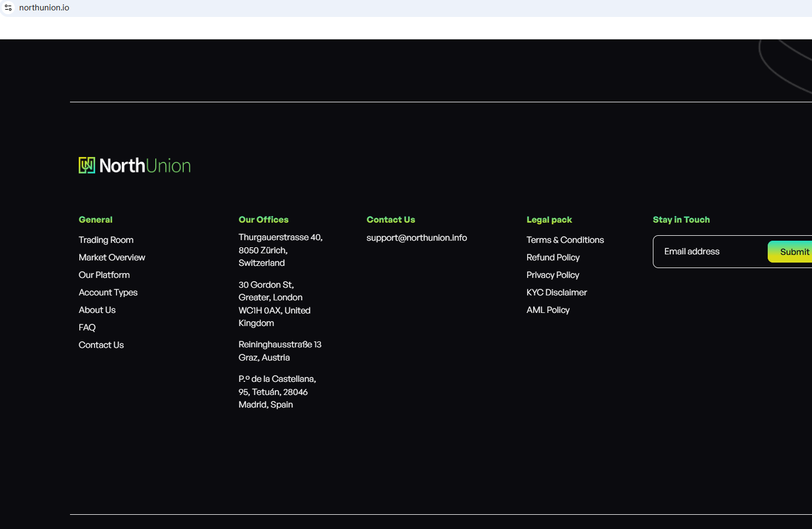Open Terms & Conditions document
This screenshot has height=529, width=812.
[565, 240]
